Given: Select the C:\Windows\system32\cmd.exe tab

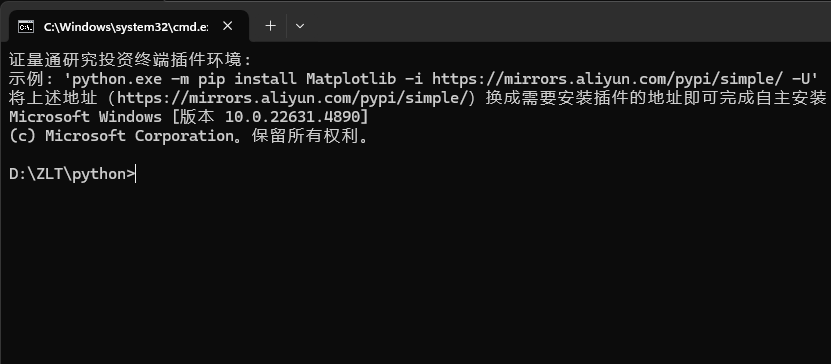Looking at the screenshot, I should click(125, 26).
